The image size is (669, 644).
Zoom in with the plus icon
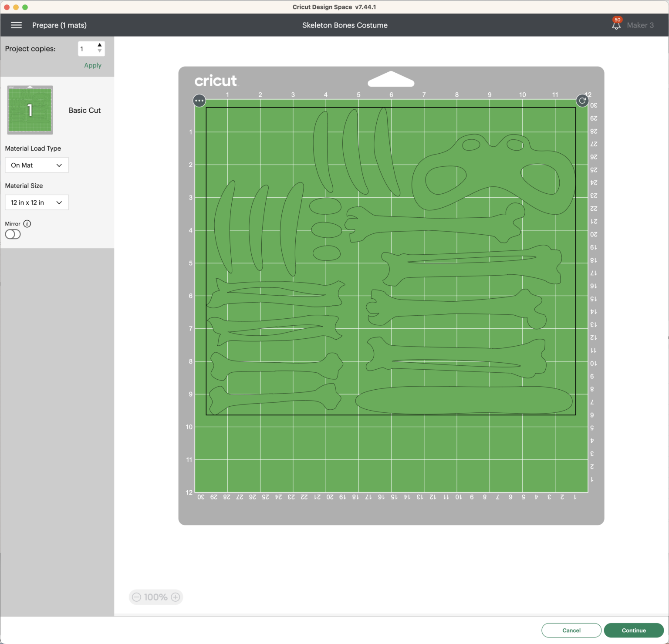pyautogui.click(x=176, y=597)
